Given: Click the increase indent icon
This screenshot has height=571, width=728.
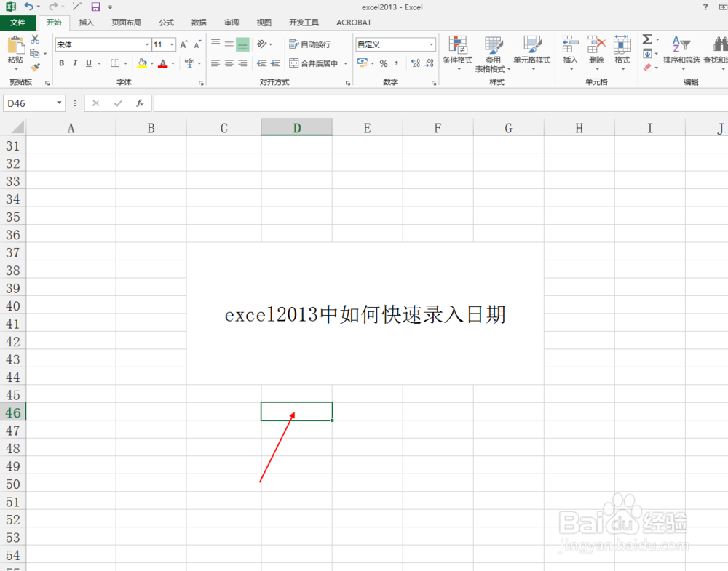Looking at the screenshot, I should coord(275,63).
